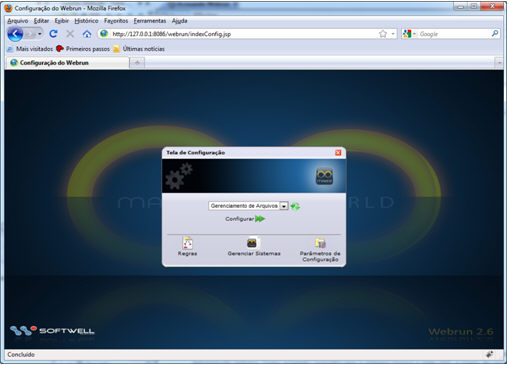Open the Editar menu
Image resolution: width=509 pixels, height=365 pixels.
pyautogui.click(x=41, y=21)
